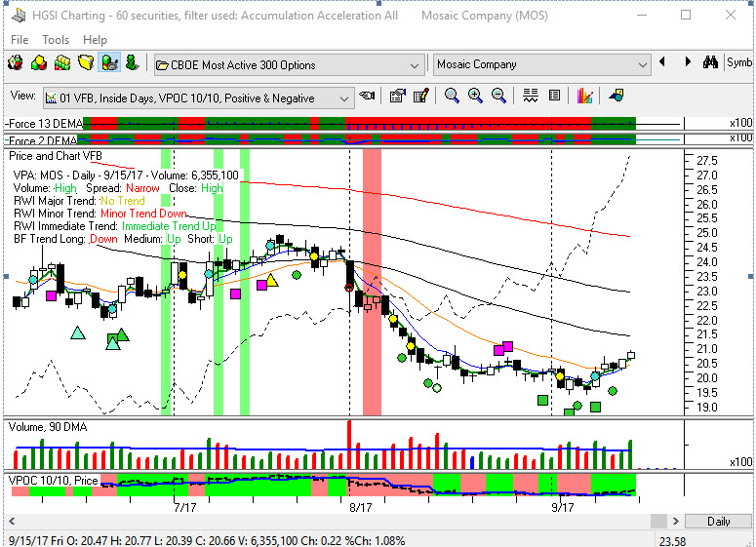
Task: Click the 7/17 date axis label
Action: pyautogui.click(x=185, y=507)
